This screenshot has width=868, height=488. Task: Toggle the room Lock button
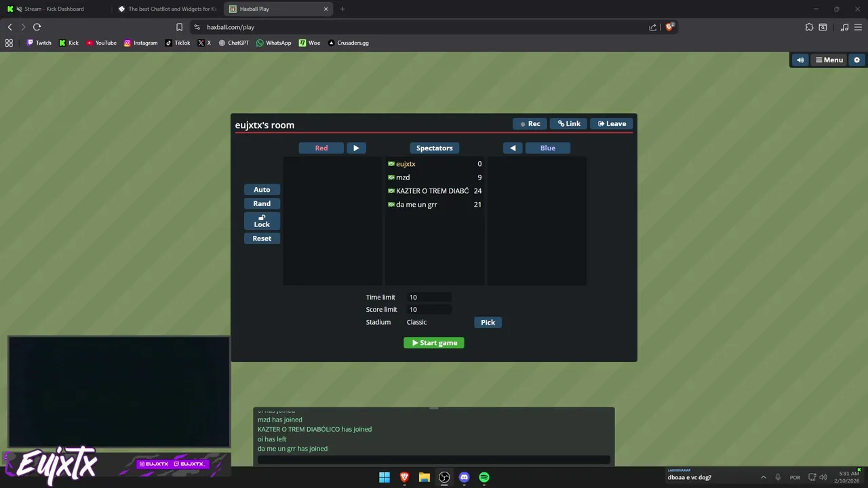point(262,221)
